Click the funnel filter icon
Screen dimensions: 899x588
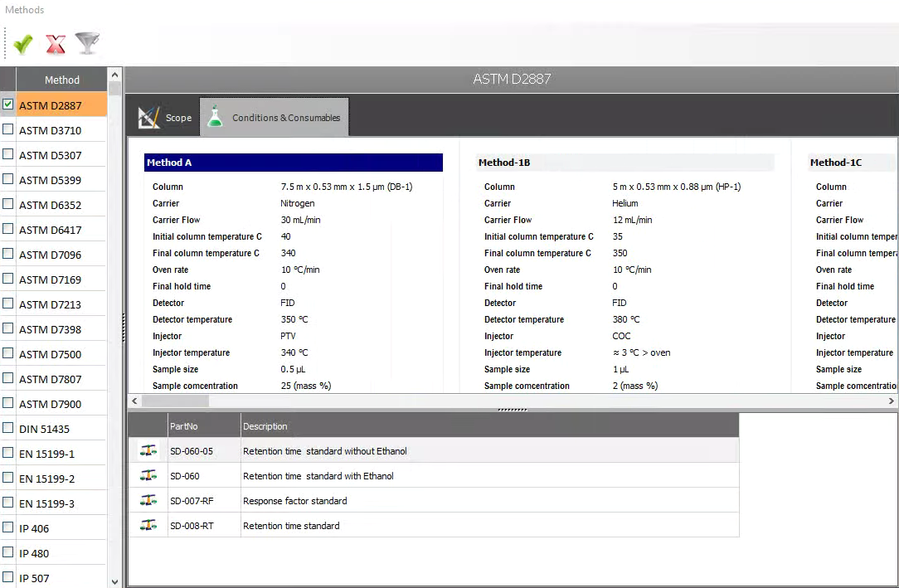pyautogui.click(x=87, y=43)
